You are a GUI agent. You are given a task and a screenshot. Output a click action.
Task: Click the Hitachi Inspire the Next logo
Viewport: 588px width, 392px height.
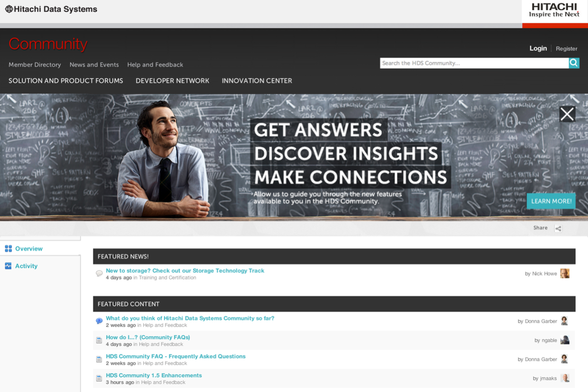[554, 11]
